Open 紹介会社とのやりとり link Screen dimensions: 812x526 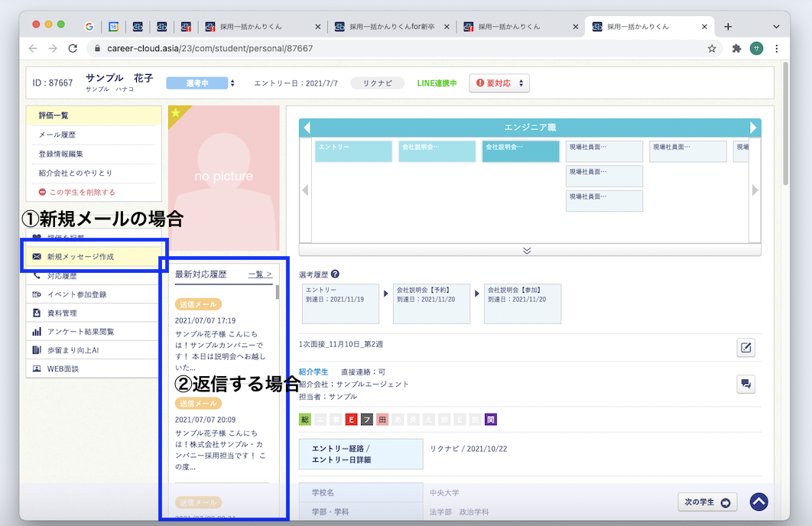coord(75,173)
